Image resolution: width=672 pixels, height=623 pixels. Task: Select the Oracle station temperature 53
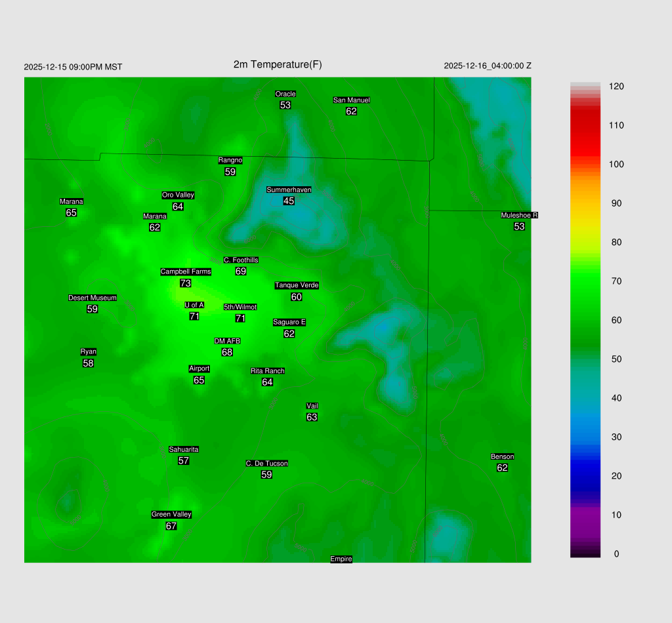(285, 105)
